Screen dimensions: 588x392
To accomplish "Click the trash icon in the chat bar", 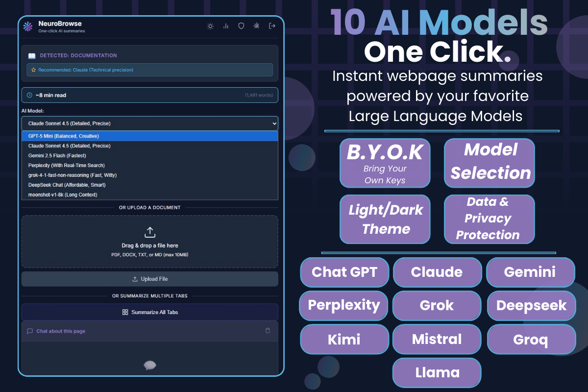I will pyautogui.click(x=268, y=330).
